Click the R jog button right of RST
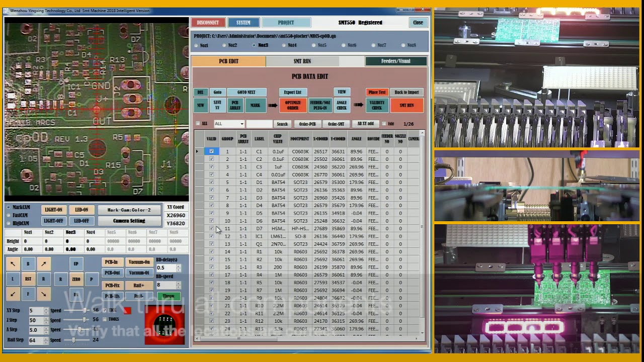Viewport: 644px width, 362px height. point(43,279)
